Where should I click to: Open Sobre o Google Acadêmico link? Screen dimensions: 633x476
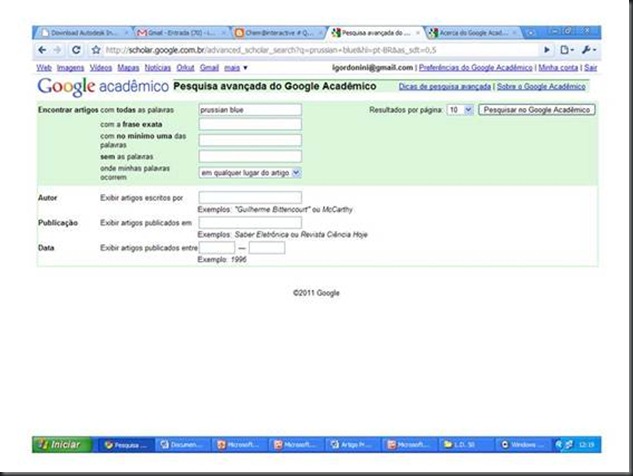tap(541, 86)
